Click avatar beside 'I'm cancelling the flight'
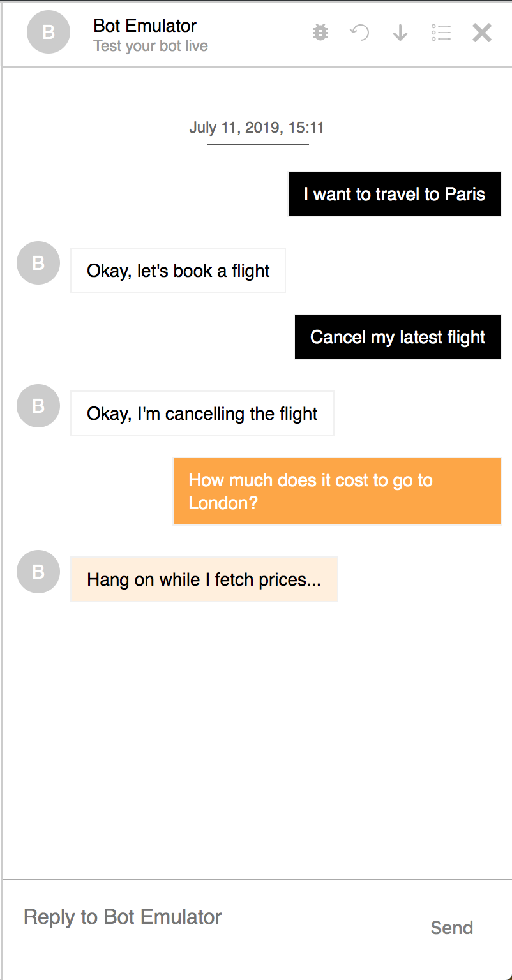The width and height of the screenshot is (512, 980). (38, 406)
